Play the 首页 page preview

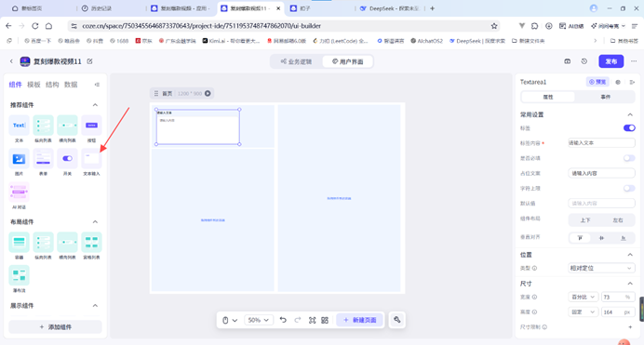(208, 94)
